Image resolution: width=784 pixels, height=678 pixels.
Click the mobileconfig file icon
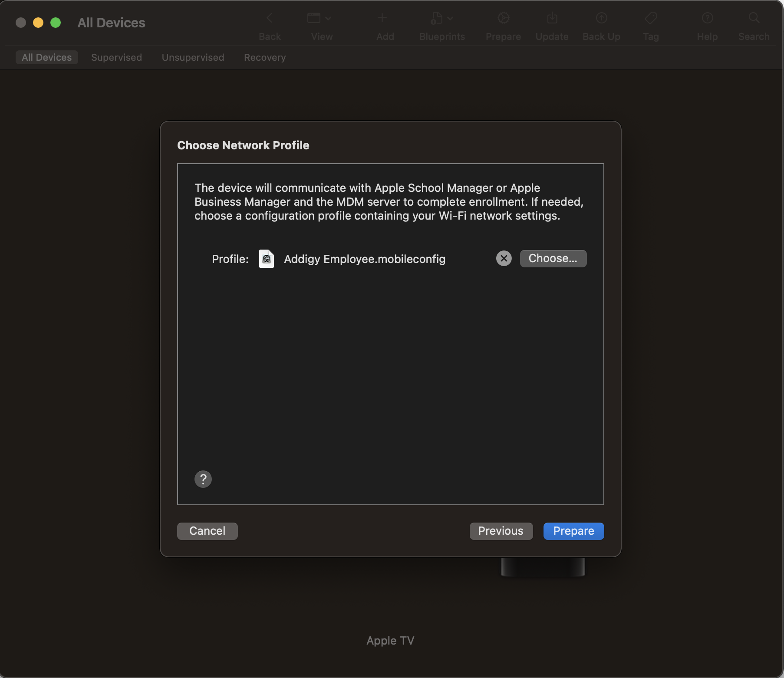point(267,259)
